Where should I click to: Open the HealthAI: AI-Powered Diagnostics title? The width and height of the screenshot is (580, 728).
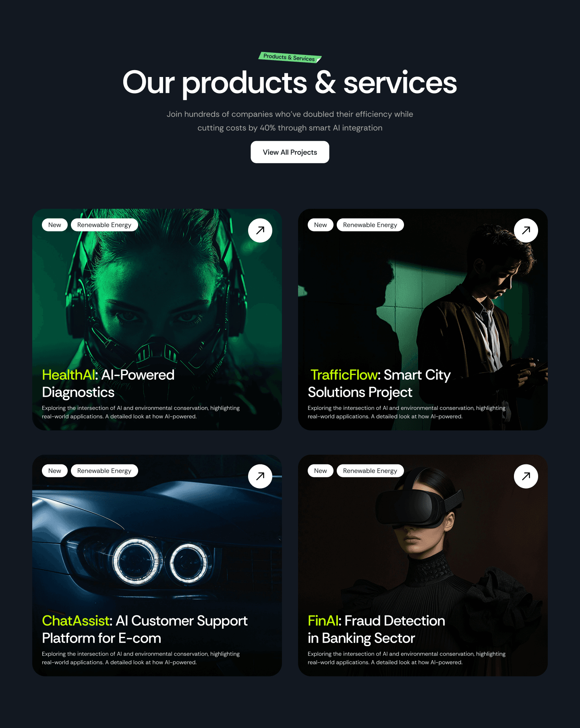pyautogui.click(x=108, y=383)
